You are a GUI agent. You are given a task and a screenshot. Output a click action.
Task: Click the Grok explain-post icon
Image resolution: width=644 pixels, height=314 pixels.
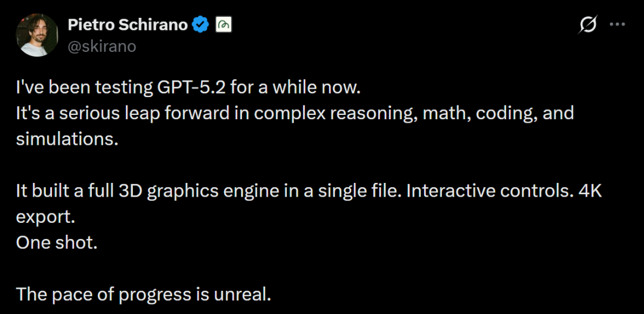click(x=587, y=24)
